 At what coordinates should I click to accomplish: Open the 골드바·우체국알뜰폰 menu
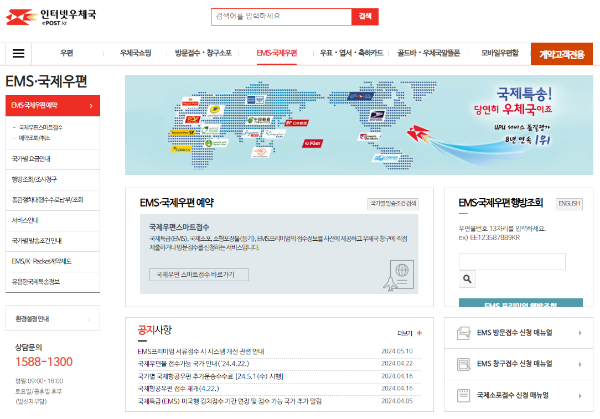429,53
